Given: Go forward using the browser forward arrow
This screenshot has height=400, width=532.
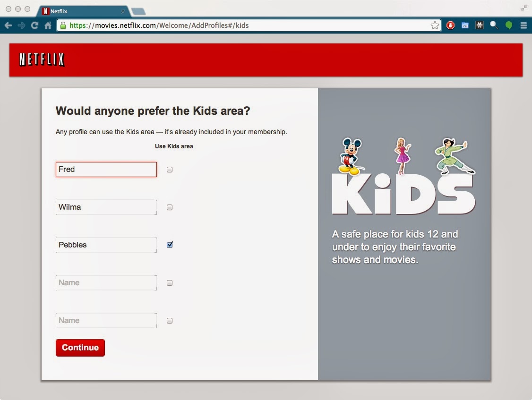Looking at the screenshot, I should pyautogui.click(x=21, y=26).
